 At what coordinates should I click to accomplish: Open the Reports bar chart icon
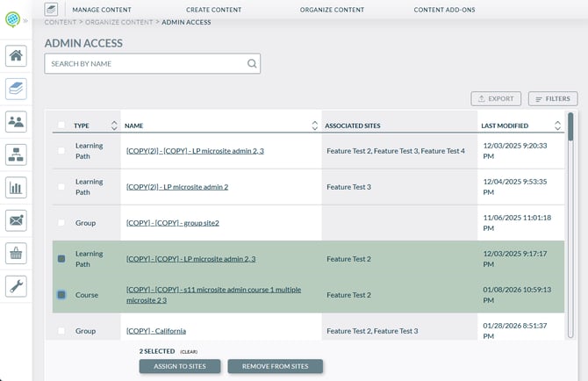pyautogui.click(x=16, y=187)
